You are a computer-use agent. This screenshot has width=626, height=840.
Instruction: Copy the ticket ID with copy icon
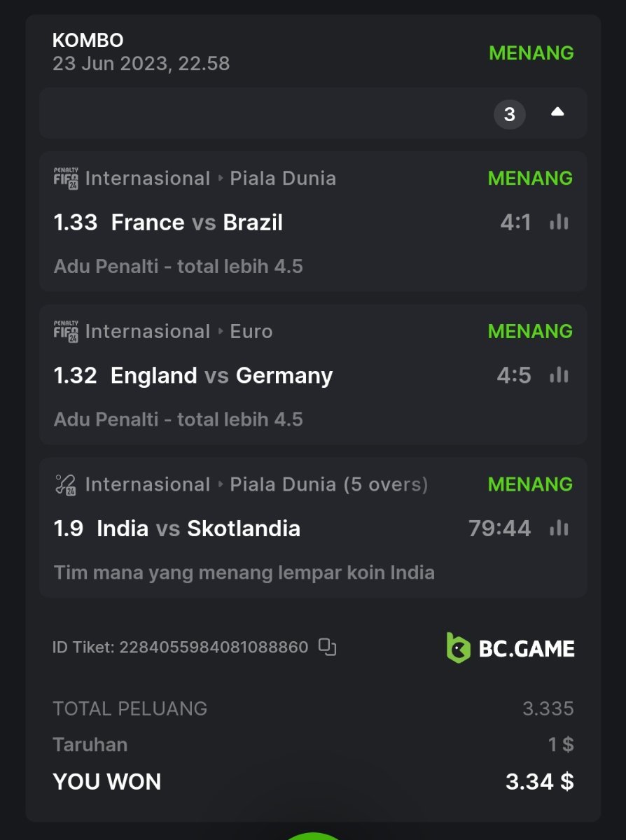click(x=327, y=647)
